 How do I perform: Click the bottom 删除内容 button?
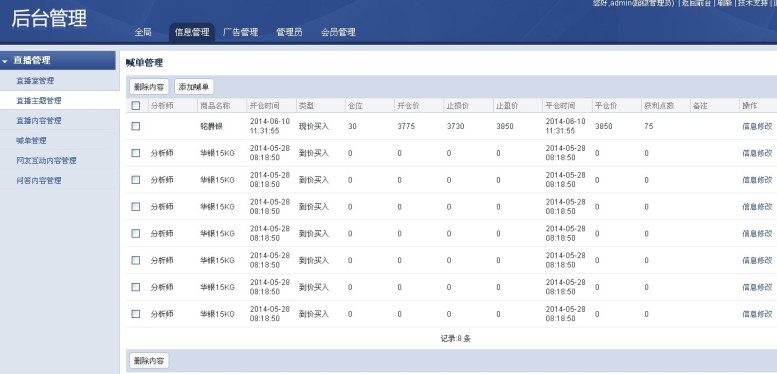pos(149,361)
